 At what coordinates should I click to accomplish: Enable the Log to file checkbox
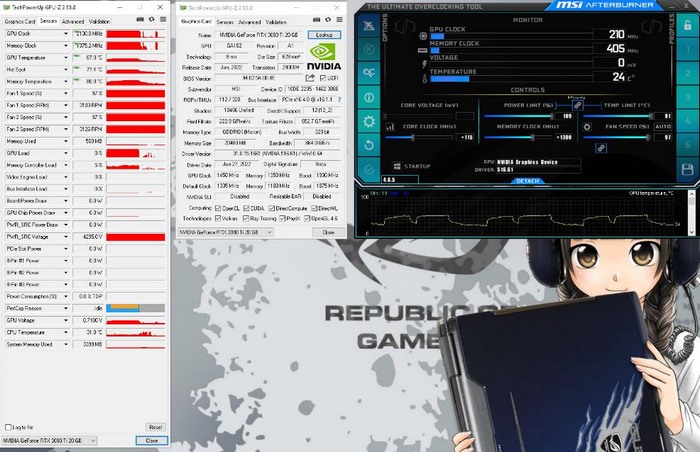pos(8,427)
